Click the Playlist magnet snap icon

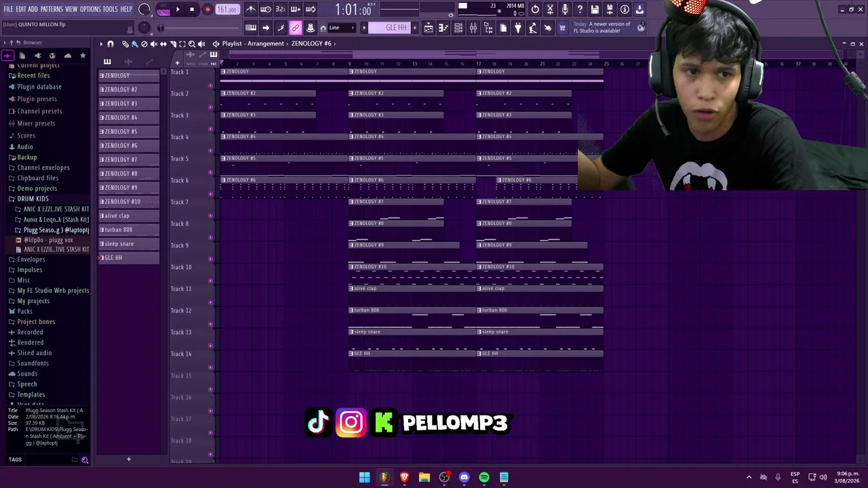click(111, 44)
